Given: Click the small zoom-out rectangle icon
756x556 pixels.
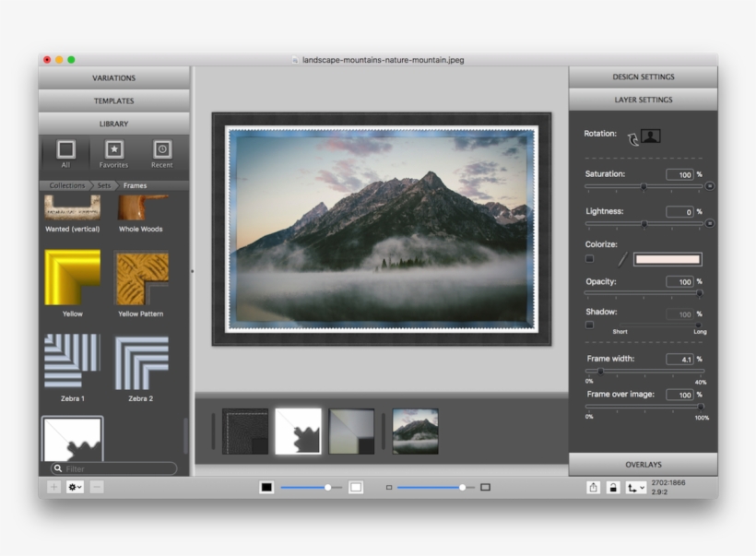Looking at the screenshot, I should pos(389,488).
